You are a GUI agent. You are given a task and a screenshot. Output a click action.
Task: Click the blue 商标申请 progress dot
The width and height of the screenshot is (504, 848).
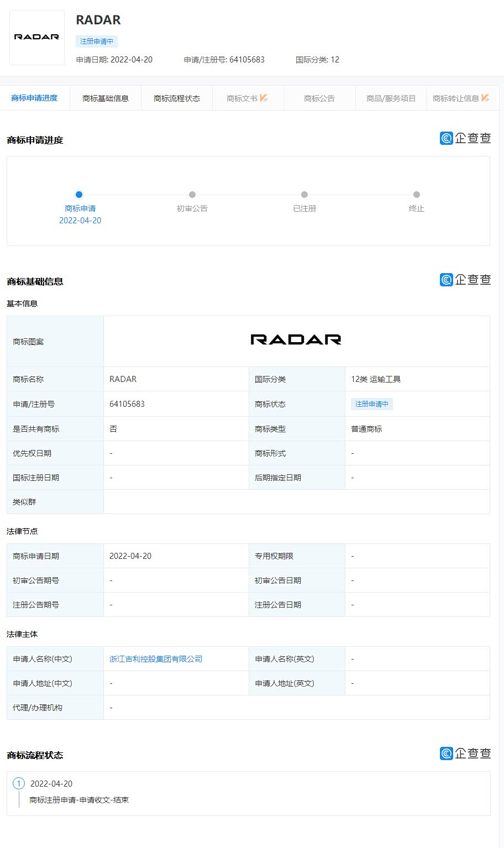pyautogui.click(x=79, y=195)
